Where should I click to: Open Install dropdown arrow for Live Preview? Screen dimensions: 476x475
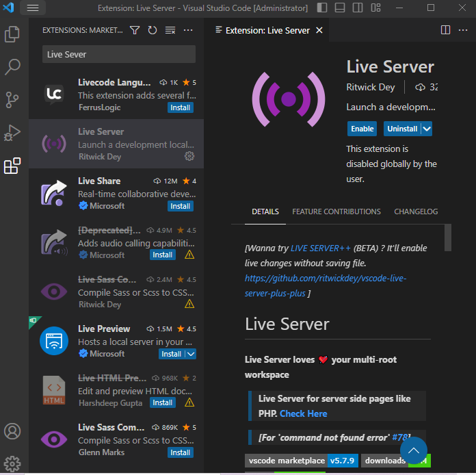pos(191,354)
